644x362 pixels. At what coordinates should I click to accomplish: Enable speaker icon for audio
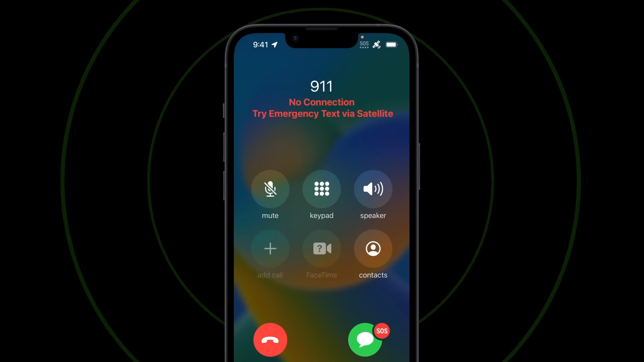[x=373, y=188]
